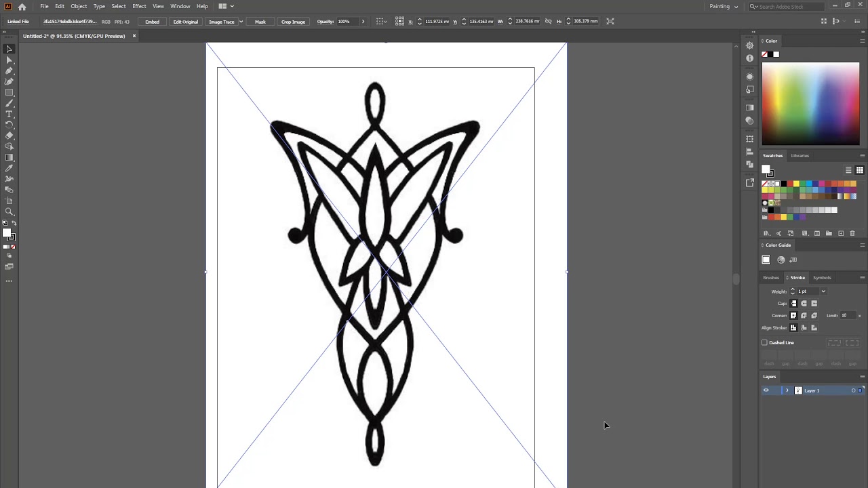This screenshot has width=868, height=488.
Task: Select the Zoom tool
Action: tap(9, 212)
